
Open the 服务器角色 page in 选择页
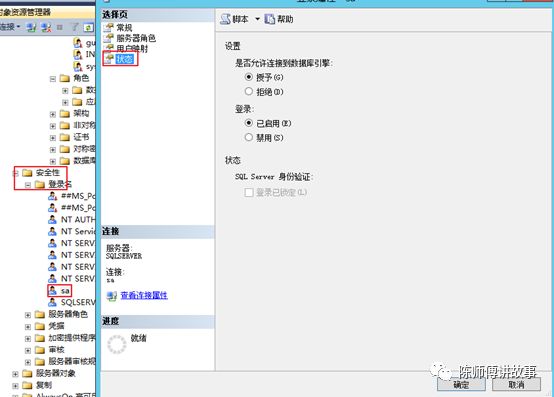136,38
